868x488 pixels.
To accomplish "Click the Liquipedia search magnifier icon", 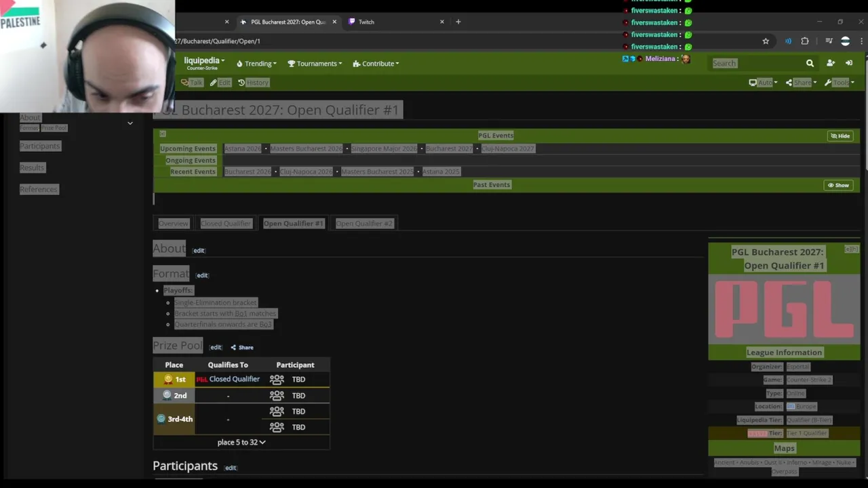I will pyautogui.click(x=810, y=63).
